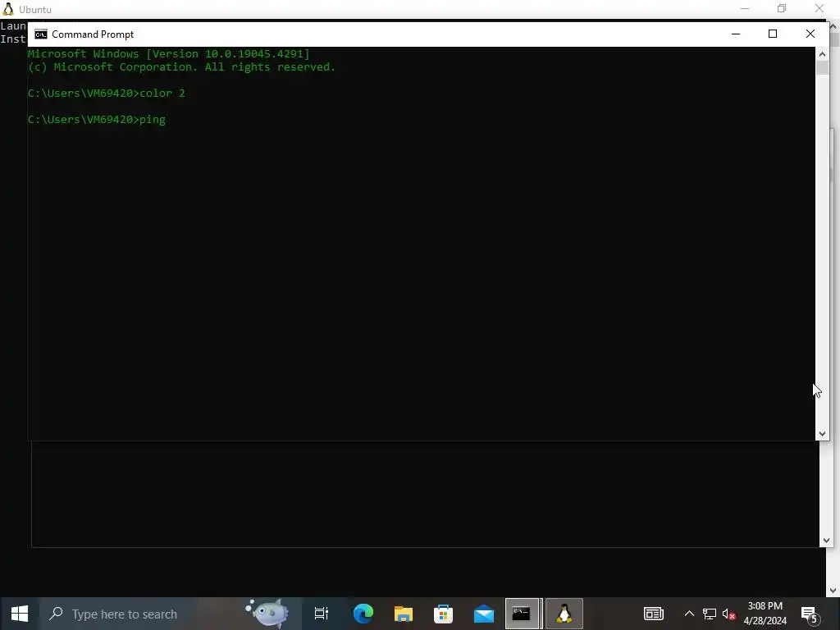Click the Microsoft Corporation copyright line
840x630 pixels.
pos(181,67)
